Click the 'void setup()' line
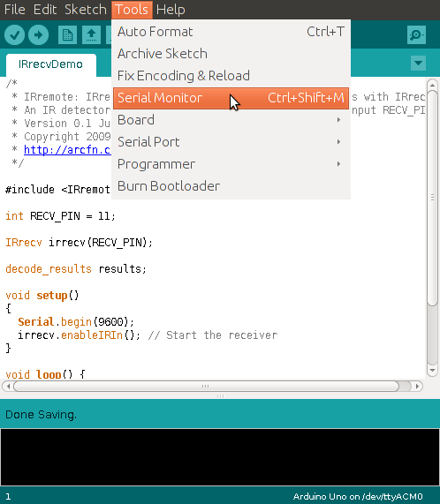The image size is (440, 504). click(x=42, y=296)
